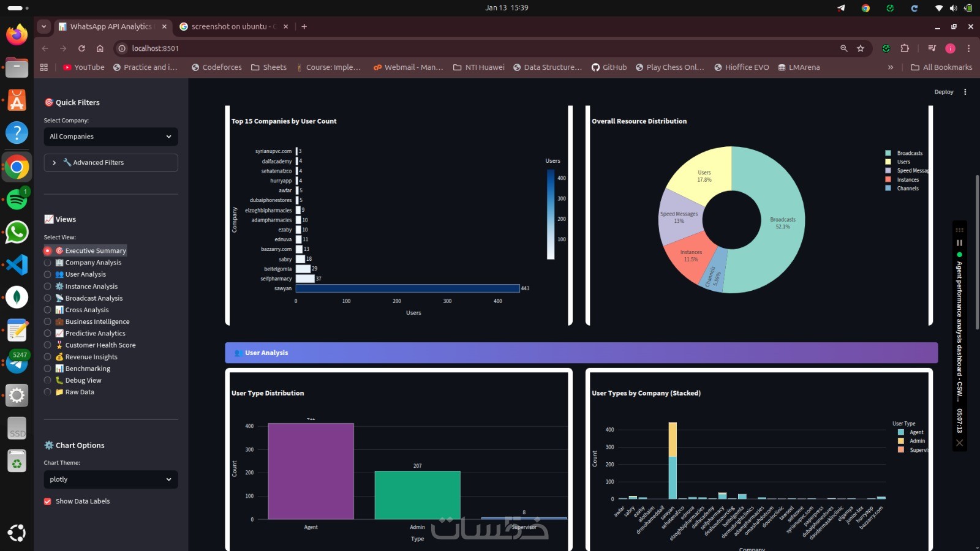Launch Visual Studio Code from the dock
The height and width of the screenshot is (551, 980).
17,264
